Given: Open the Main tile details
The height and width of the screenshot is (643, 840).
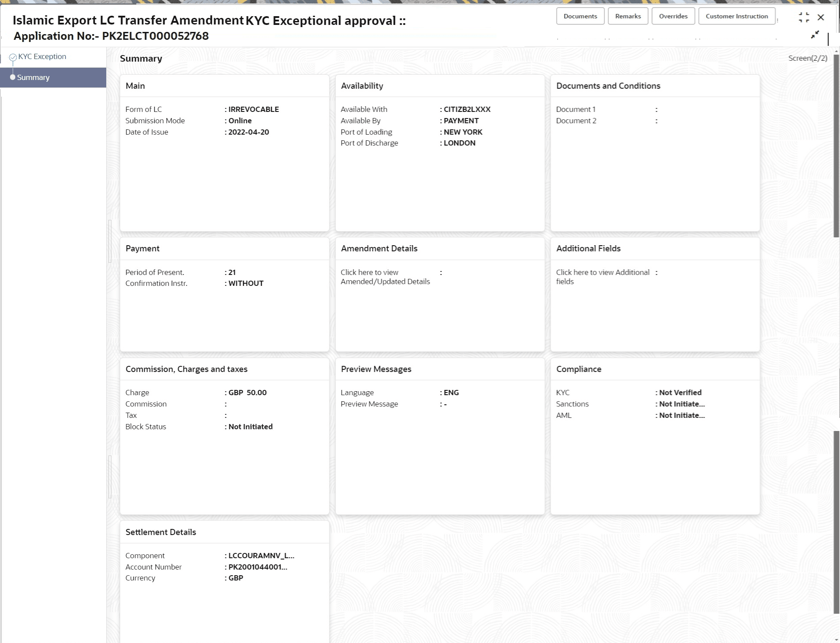Looking at the screenshot, I should click(x=225, y=86).
